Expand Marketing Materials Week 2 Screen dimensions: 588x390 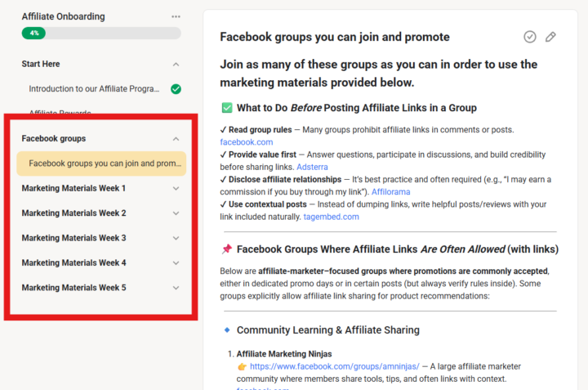(176, 213)
